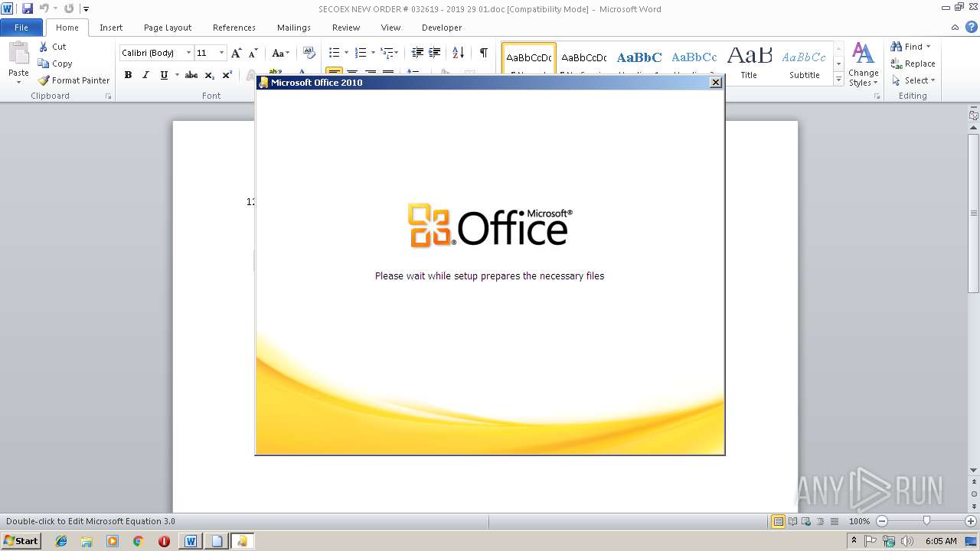Click the Replace icon in Editing group
The height and width of the screenshot is (551, 980).
tap(897, 64)
